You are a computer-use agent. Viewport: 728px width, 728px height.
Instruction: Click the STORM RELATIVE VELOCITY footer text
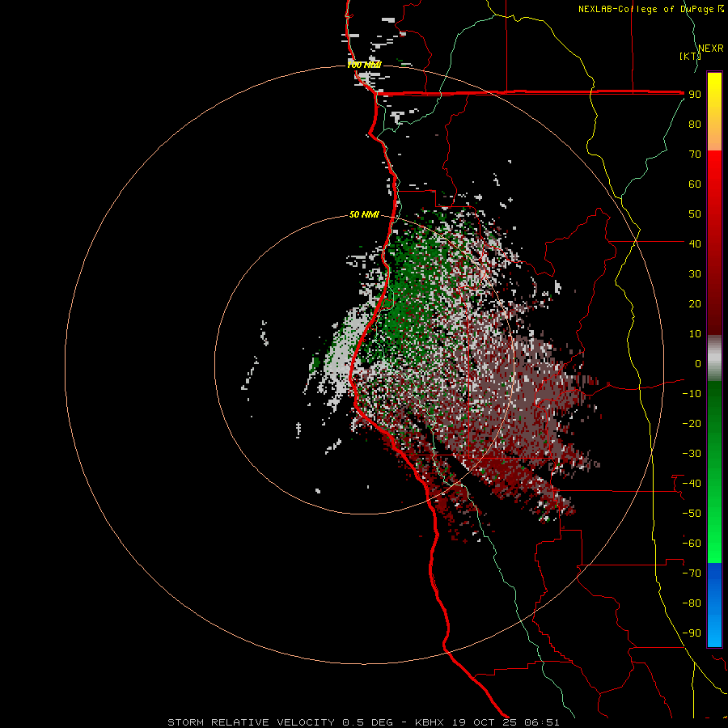[x=251, y=722]
